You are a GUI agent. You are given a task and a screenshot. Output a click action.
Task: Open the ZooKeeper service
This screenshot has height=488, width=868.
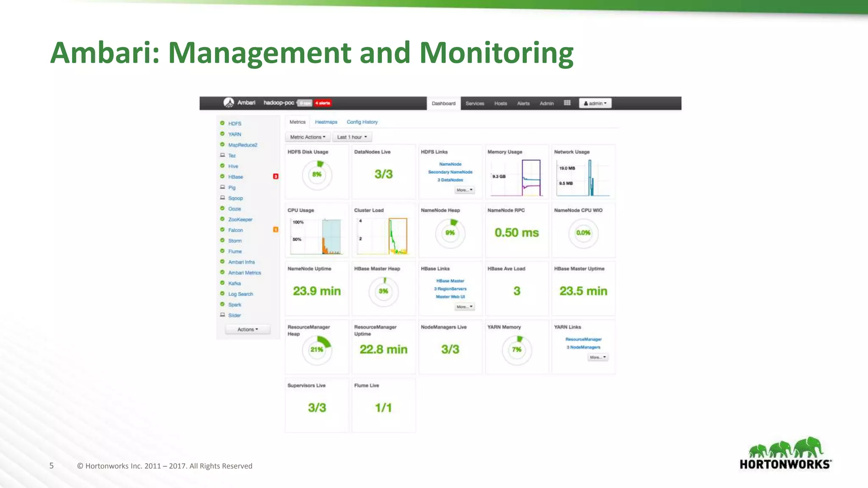click(240, 219)
